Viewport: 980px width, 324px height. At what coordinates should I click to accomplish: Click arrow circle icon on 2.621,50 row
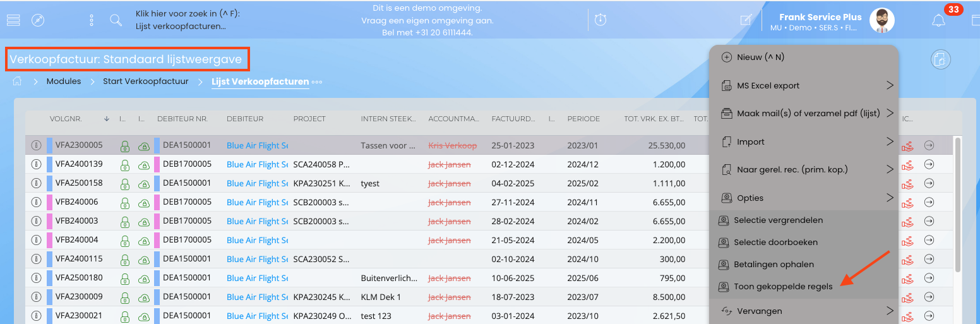pyautogui.click(x=929, y=316)
